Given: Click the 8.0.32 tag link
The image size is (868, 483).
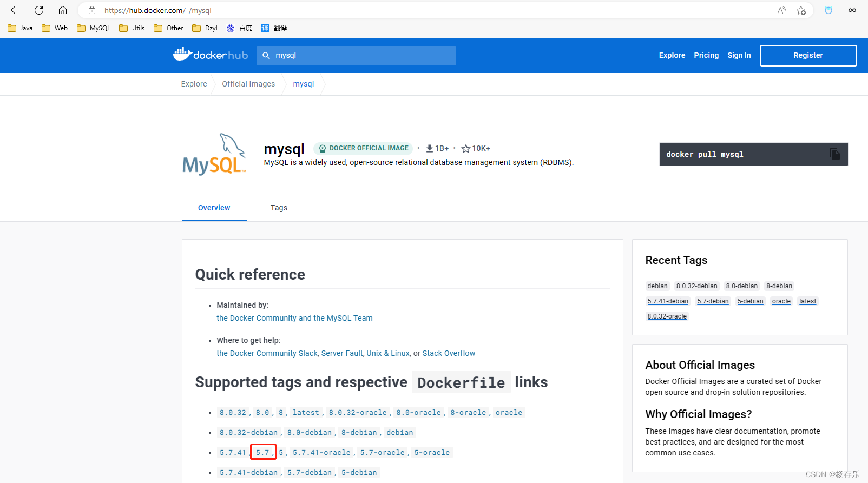Looking at the screenshot, I should [233, 412].
